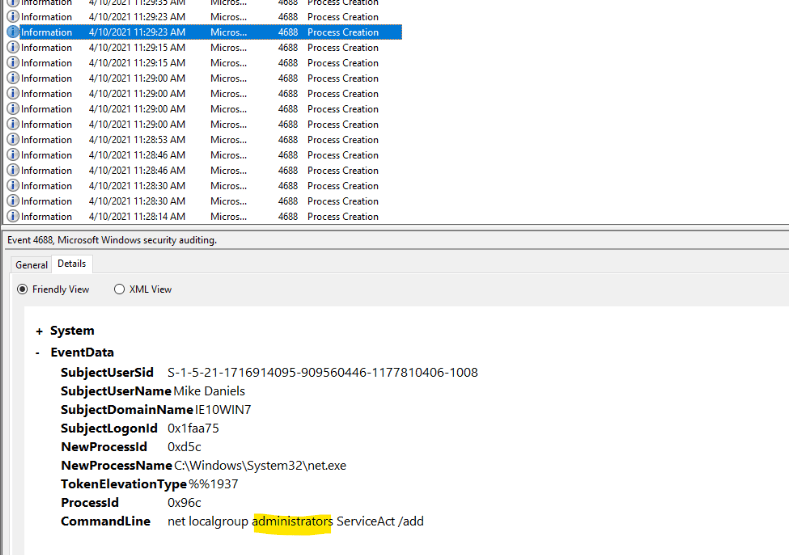
Task: Switch to the General tab
Action: (x=31, y=265)
